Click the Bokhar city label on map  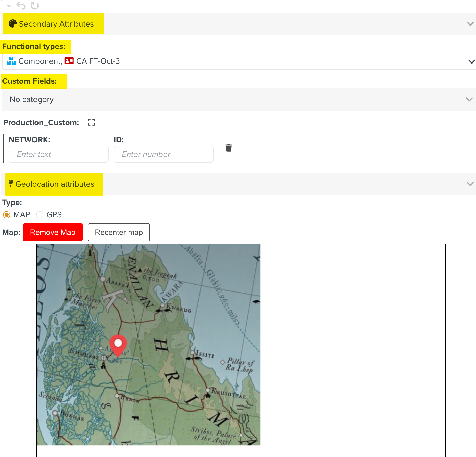(72, 416)
